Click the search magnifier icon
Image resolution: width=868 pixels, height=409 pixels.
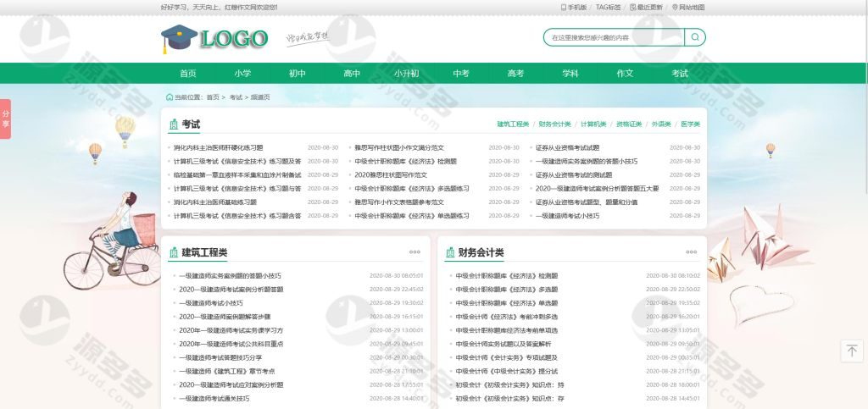click(x=694, y=37)
